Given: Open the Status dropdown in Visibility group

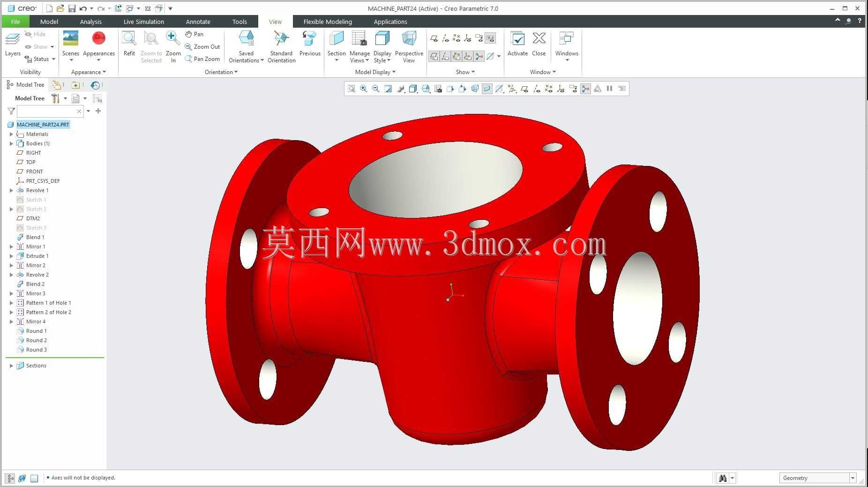Looking at the screenshot, I should pos(40,59).
